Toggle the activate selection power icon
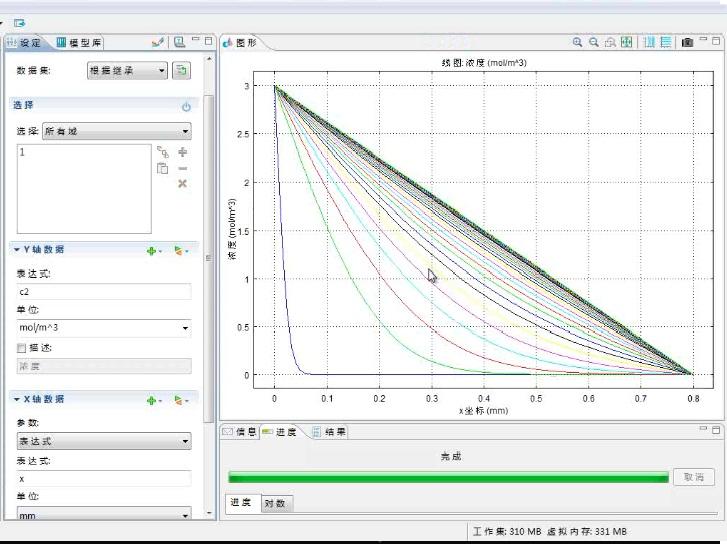This screenshot has width=727, height=544. [x=186, y=107]
